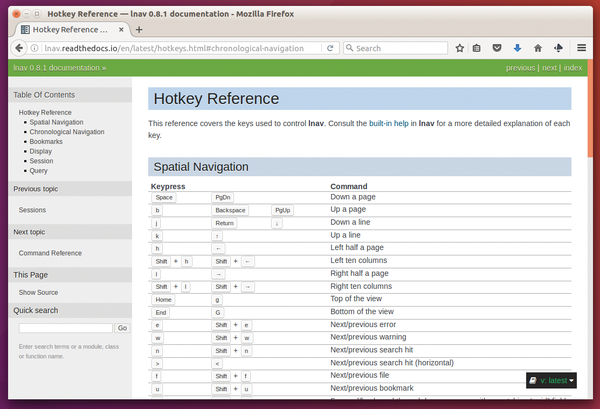Open the 'Sessions' previous topic link
Image resolution: width=600 pixels, height=409 pixels.
click(32, 210)
